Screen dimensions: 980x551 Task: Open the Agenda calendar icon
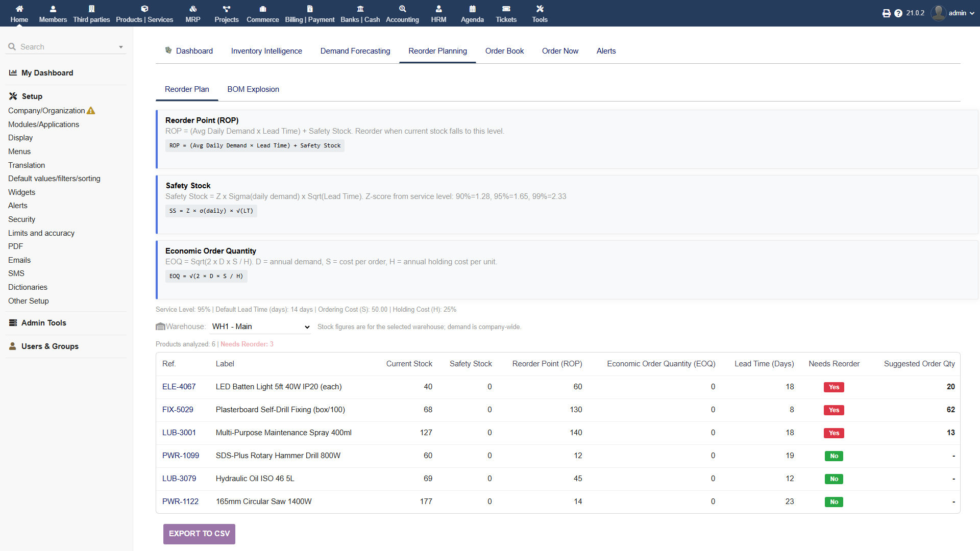[473, 9]
